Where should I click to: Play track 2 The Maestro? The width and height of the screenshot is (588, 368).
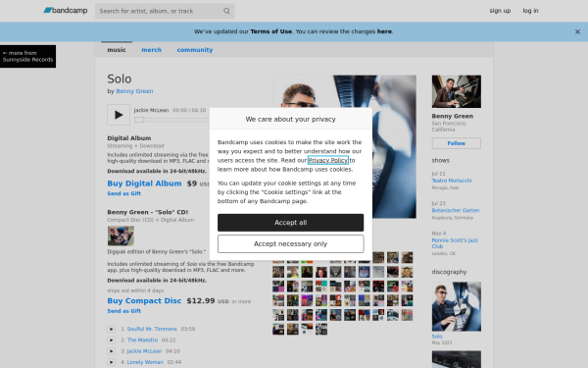click(111, 341)
